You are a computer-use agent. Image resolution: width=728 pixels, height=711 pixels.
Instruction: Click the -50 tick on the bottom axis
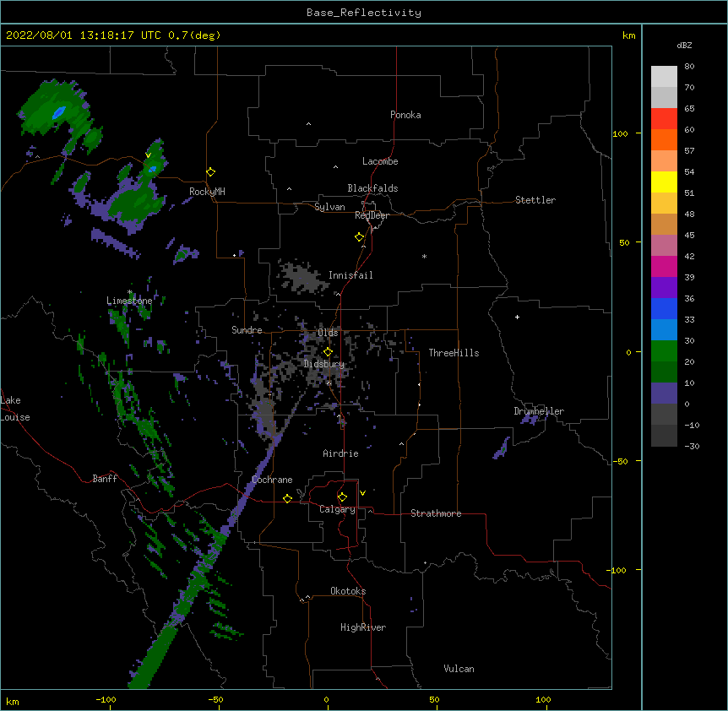[215, 699]
